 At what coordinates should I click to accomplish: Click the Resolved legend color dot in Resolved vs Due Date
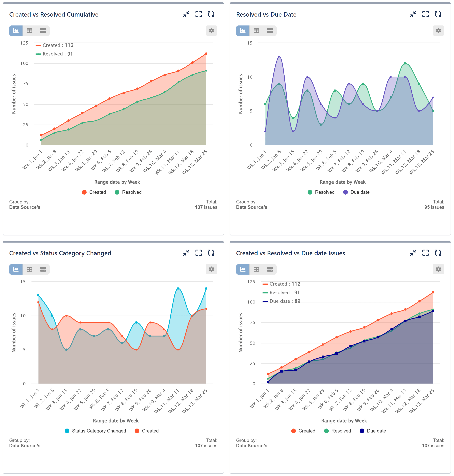pyautogui.click(x=311, y=192)
